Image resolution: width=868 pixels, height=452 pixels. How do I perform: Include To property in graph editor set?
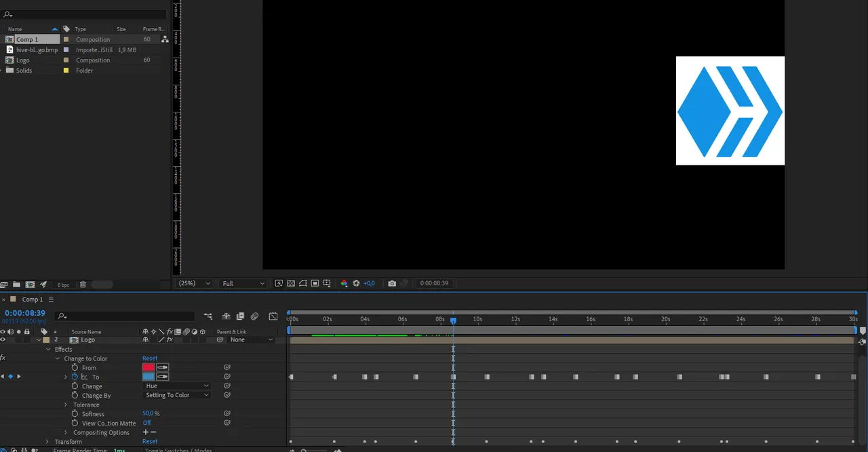[x=85, y=377]
